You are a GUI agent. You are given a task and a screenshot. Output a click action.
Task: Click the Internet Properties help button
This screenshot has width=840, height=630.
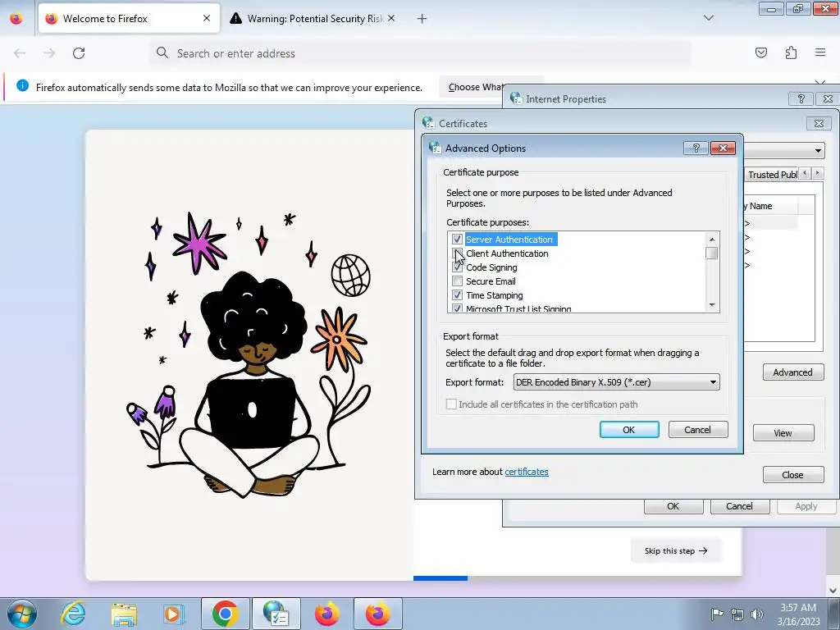[x=801, y=99]
